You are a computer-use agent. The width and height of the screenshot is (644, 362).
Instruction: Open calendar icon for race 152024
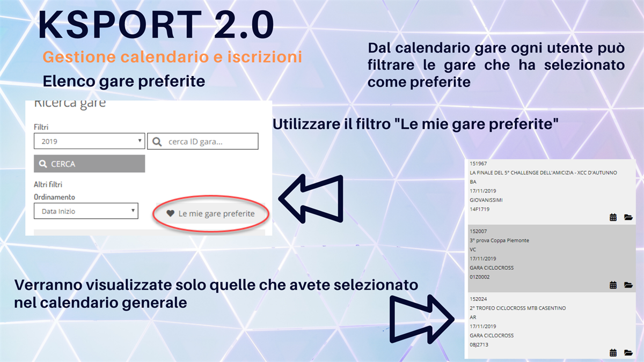tap(613, 353)
